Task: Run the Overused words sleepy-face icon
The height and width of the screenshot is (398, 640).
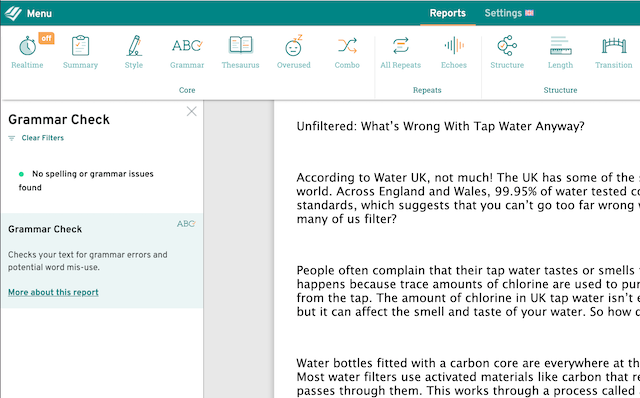Action: click(293, 45)
